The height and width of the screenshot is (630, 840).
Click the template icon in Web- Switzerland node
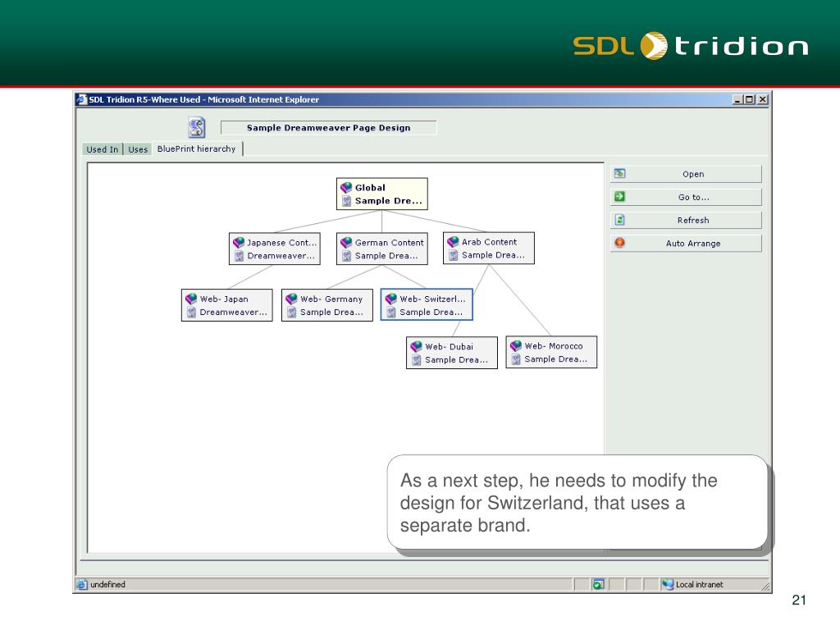[391, 313]
